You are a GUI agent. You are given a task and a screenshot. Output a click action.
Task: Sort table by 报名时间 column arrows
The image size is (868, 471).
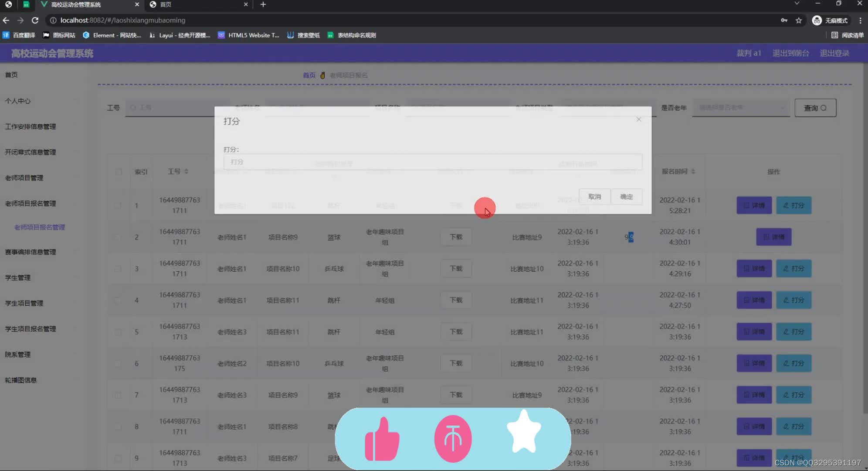(693, 172)
